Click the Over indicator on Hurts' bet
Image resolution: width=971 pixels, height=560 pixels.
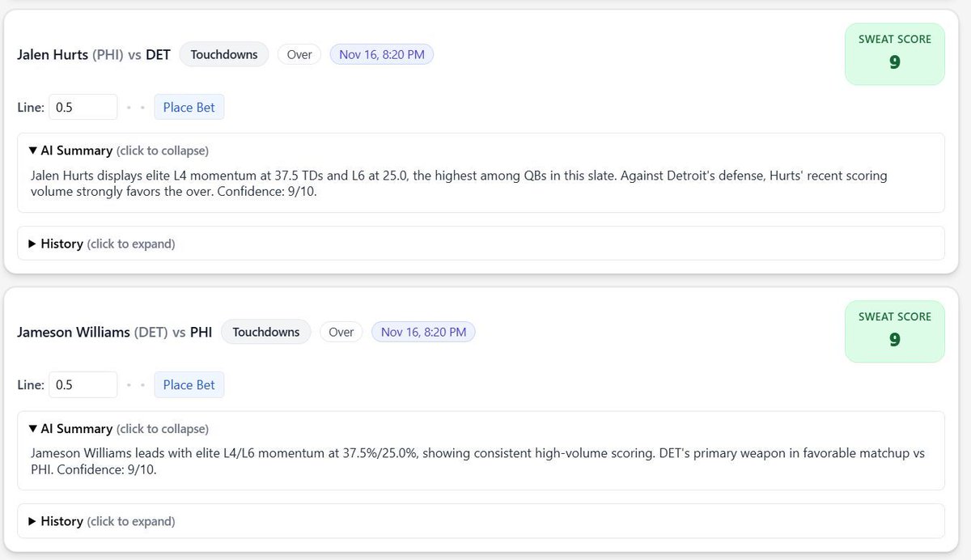[x=299, y=54]
